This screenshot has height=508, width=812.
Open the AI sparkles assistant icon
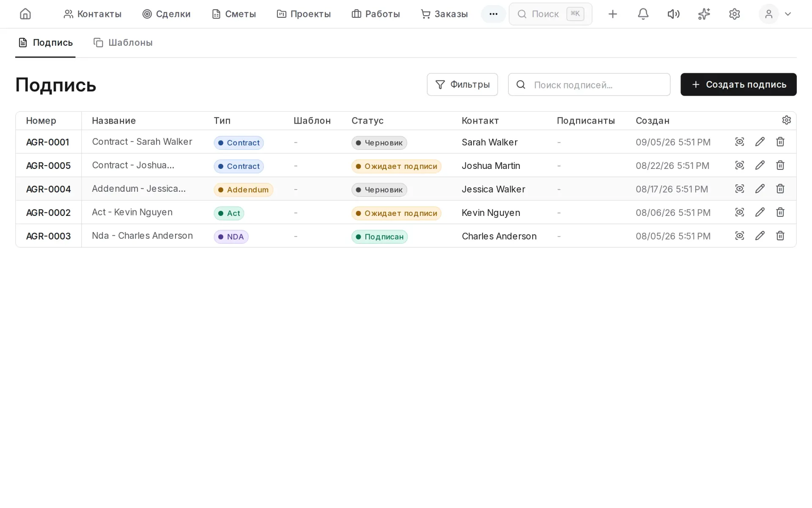pos(704,14)
